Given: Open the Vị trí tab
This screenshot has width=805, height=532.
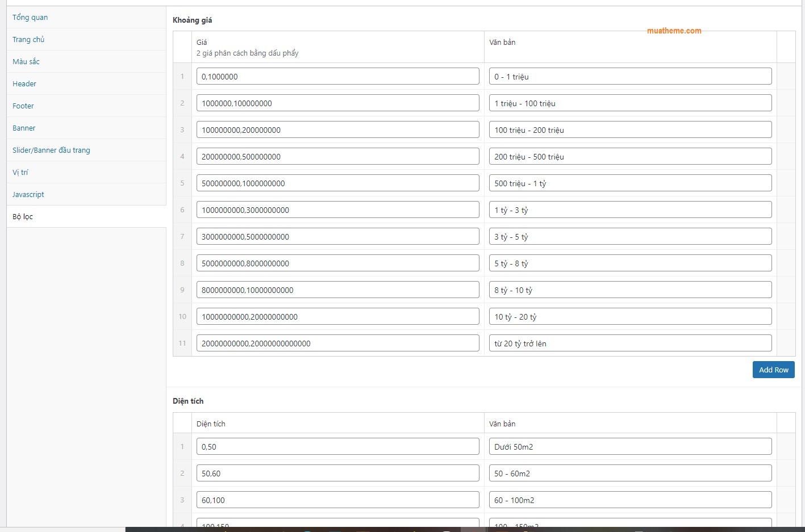Looking at the screenshot, I should click(20, 173).
